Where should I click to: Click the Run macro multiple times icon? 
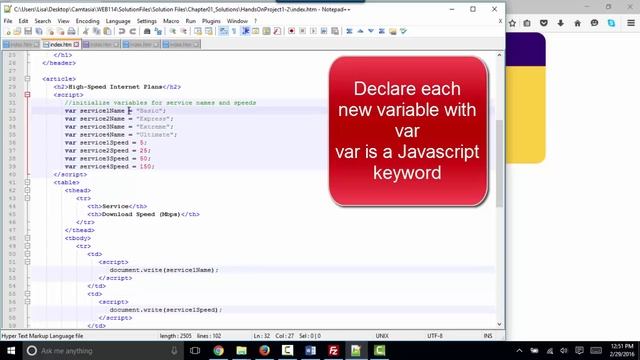coord(324,31)
